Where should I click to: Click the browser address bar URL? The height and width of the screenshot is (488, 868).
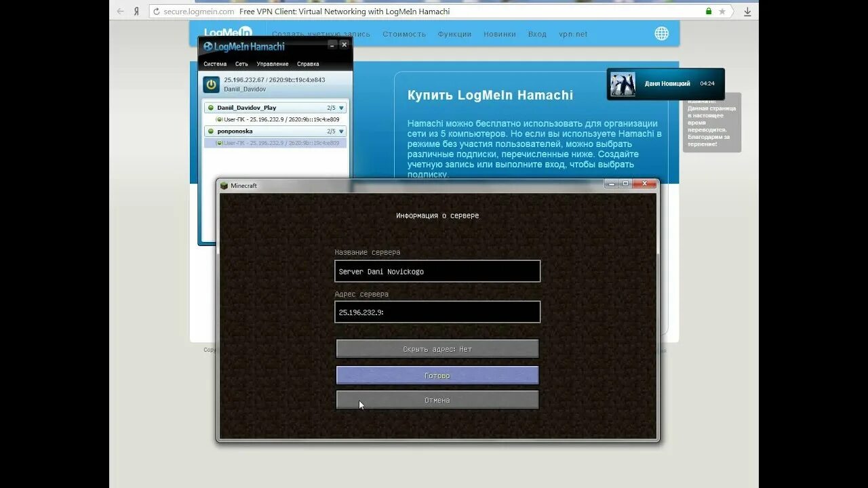pos(199,12)
